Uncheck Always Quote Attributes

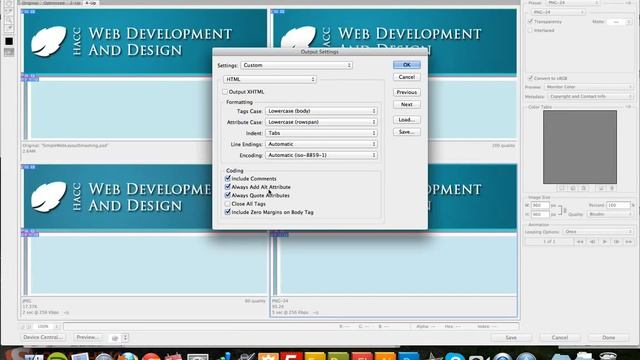pyautogui.click(x=228, y=195)
